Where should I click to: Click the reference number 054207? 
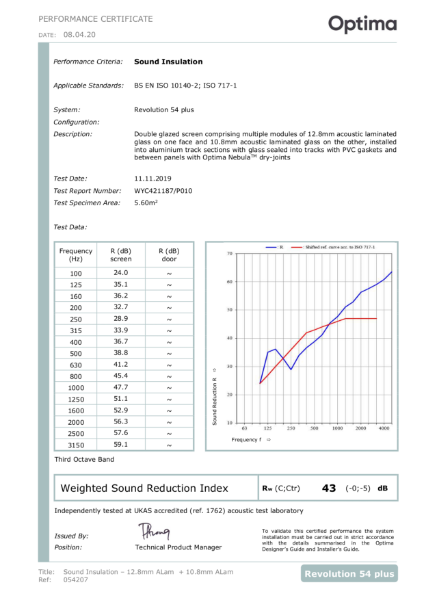coord(76,580)
